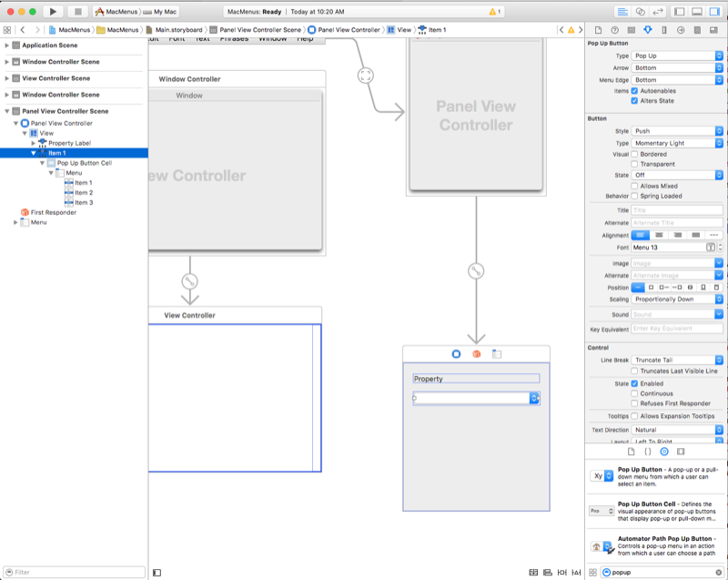728x580 pixels.
Task: Open the Add New Constraints popover
Action: [562, 572]
